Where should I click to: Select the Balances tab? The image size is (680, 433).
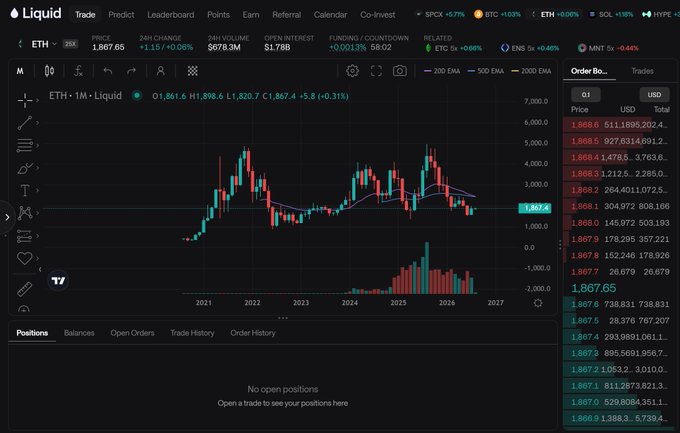79,333
